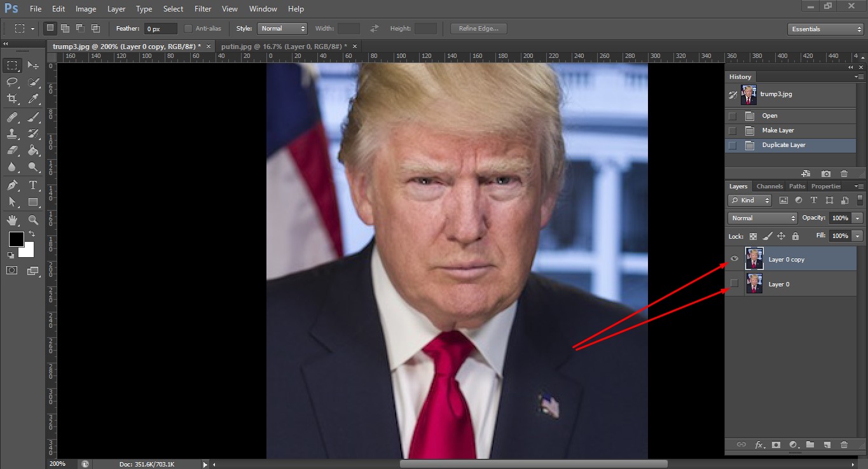The image size is (868, 469).
Task: Select the Move tool
Action: click(33, 65)
